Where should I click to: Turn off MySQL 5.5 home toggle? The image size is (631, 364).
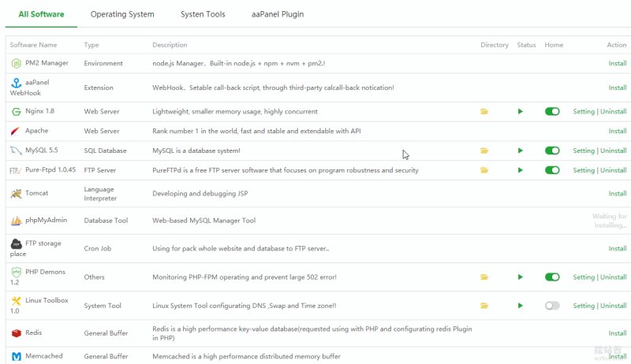point(552,150)
